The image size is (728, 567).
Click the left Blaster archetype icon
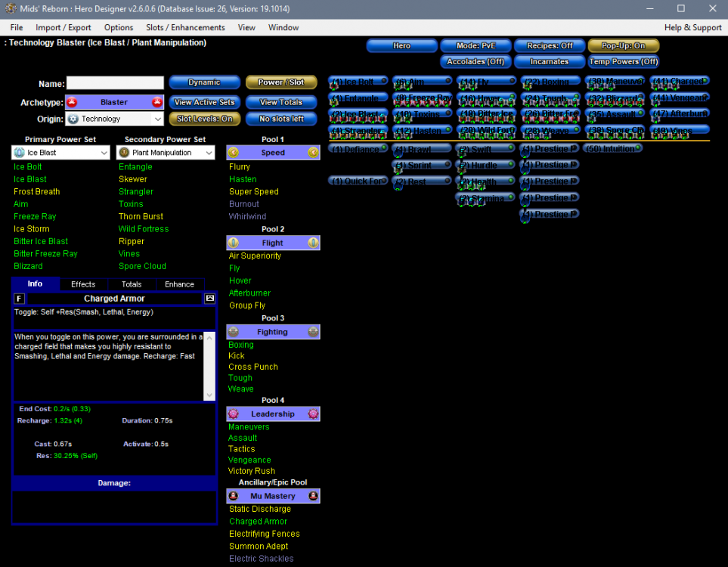tap(72, 102)
